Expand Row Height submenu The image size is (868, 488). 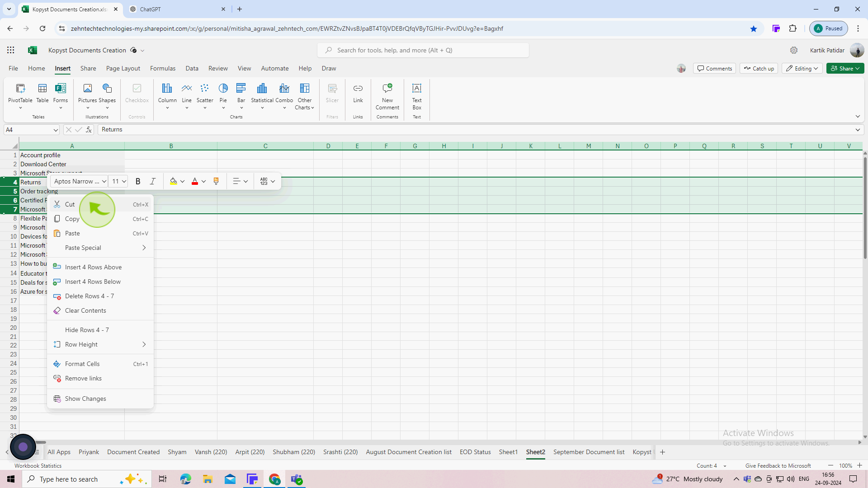(x=100, y=344)
